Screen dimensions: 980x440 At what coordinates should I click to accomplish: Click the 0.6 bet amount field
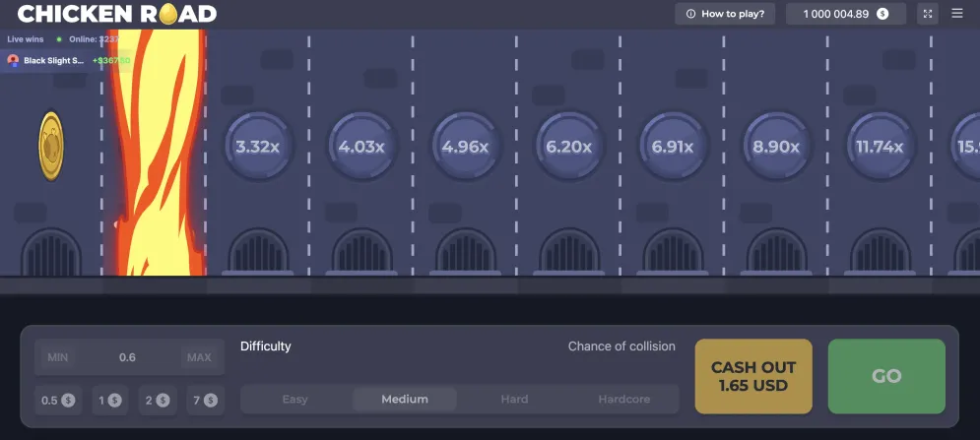tap(127, 357)
